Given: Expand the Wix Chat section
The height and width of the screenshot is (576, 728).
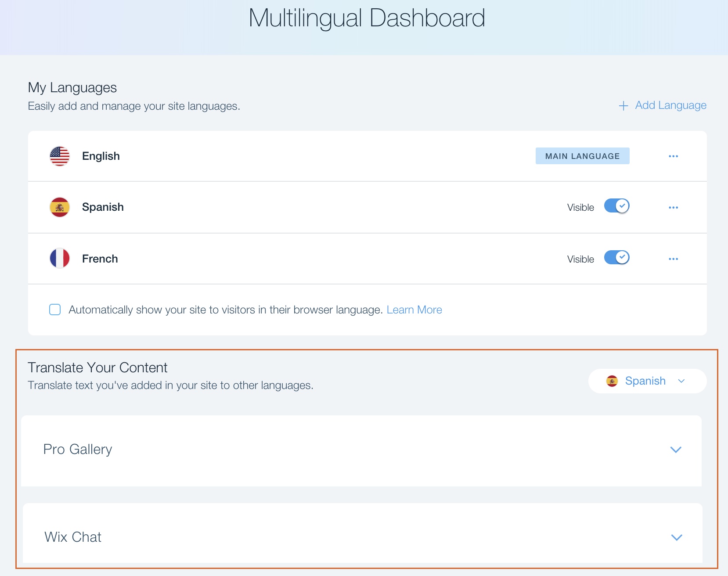Looking at the screenshot, I should pos(677,537).
